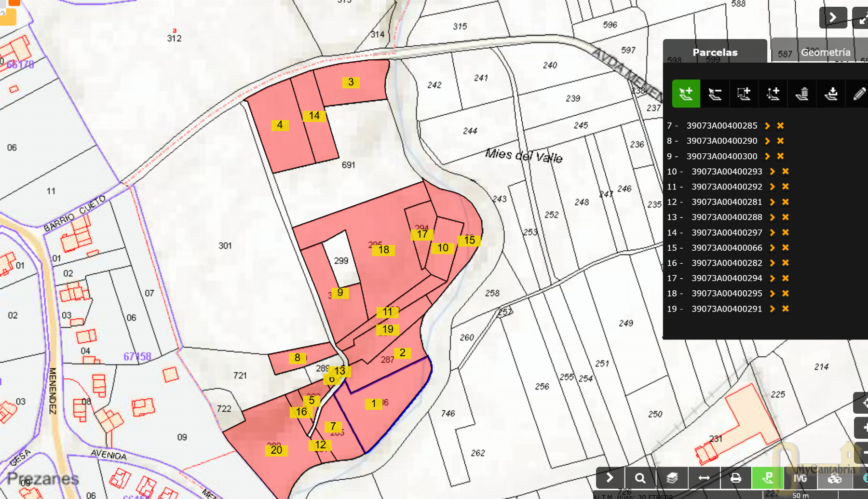Click the measure distance arrow tool

point(704,478)
